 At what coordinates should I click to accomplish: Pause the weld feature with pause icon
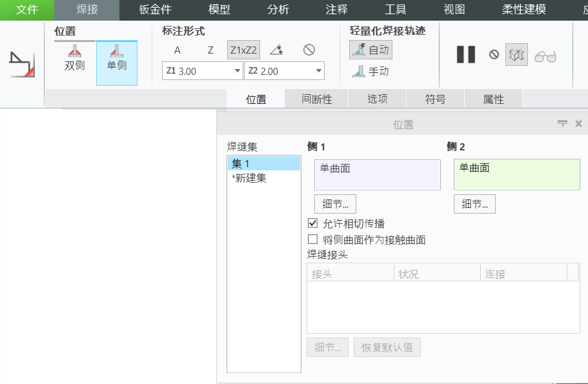click(x=465, y=55)
